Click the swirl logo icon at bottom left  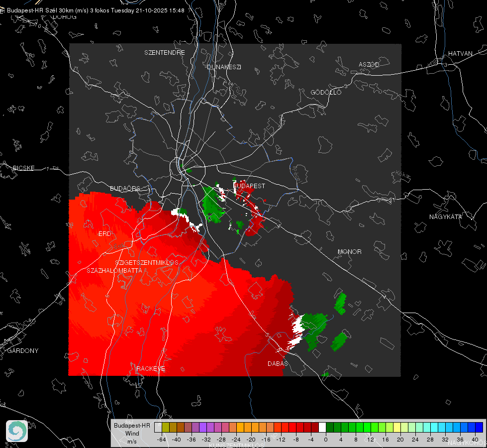click(17, 431)
